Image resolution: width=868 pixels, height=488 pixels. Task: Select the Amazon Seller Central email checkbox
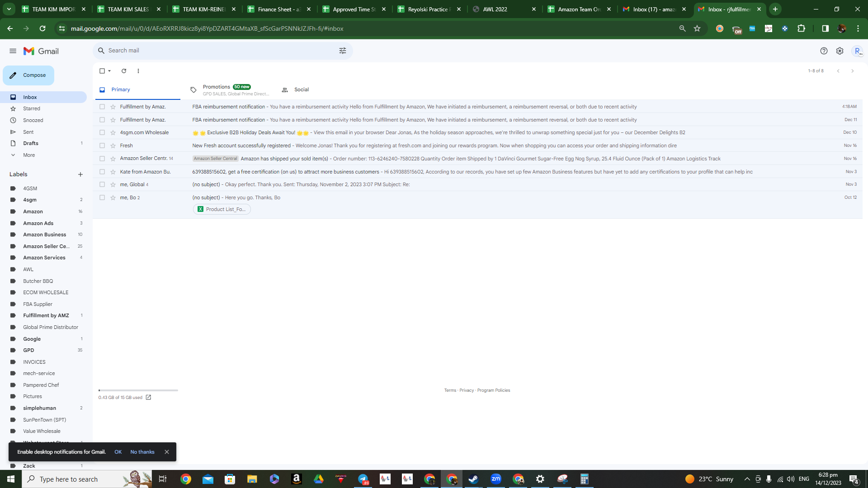point(102,159)
